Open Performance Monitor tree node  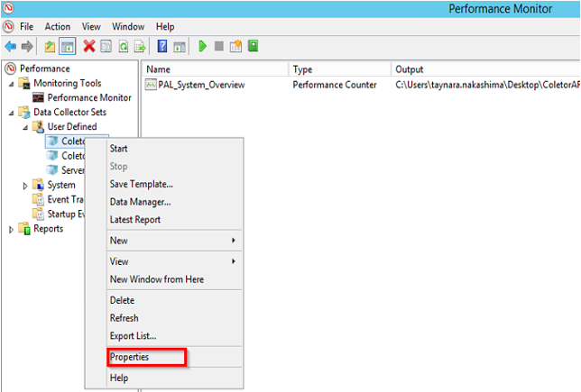pos(89,97)
